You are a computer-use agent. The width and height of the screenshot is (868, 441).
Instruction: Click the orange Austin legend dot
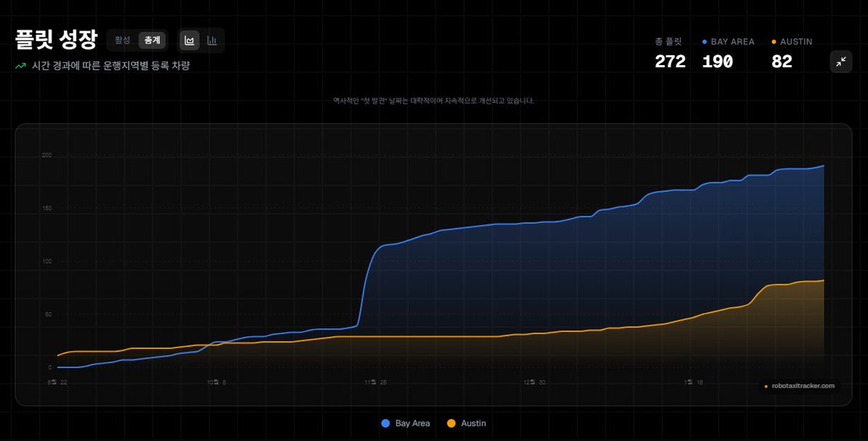tap(451, 424)
